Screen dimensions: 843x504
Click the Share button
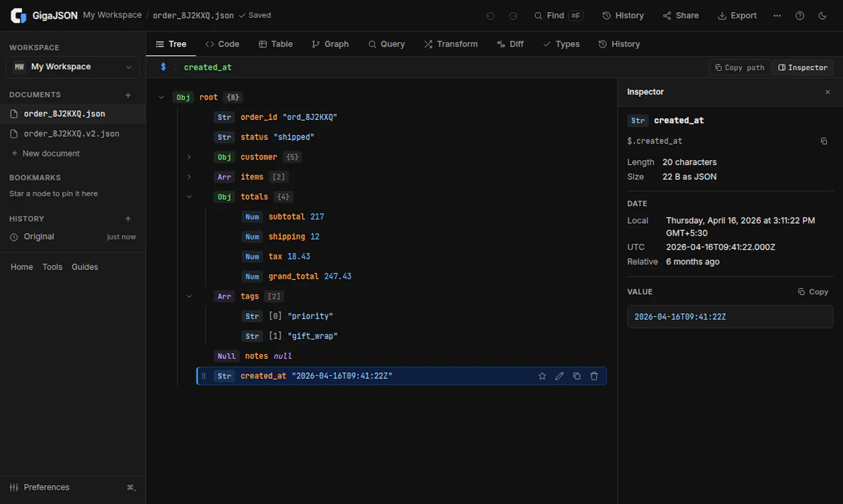coord(681,16)
